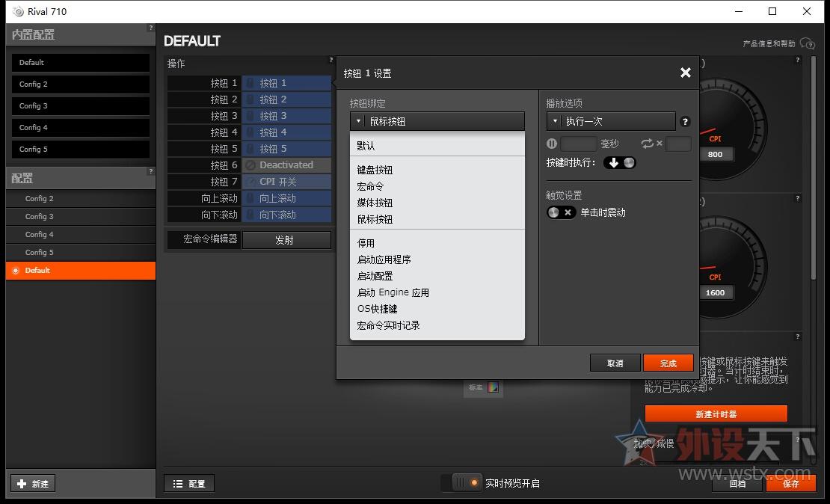The width and height of the screenshot is (830, 504).
Task: Enable 单击时震动 toggle
Action: (560, 212)
